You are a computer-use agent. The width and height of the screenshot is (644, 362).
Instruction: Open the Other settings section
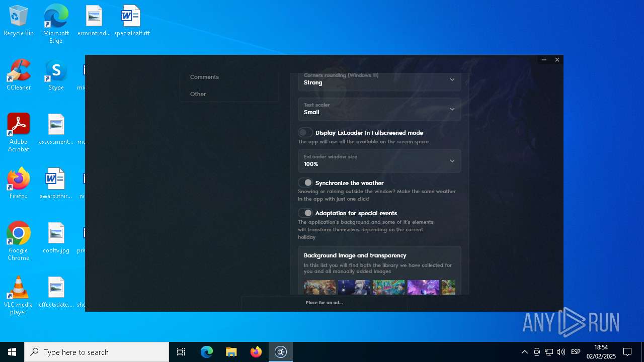pos(198,94)
